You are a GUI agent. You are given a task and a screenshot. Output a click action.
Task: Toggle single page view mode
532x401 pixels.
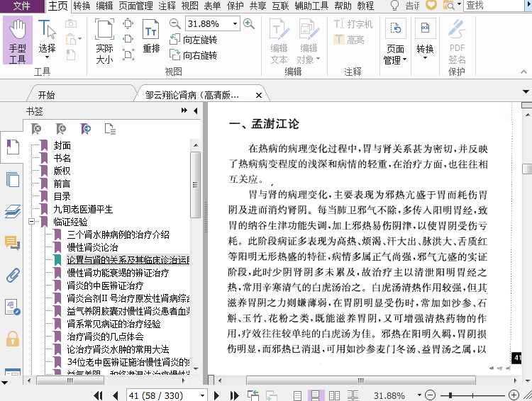(297, 395)
